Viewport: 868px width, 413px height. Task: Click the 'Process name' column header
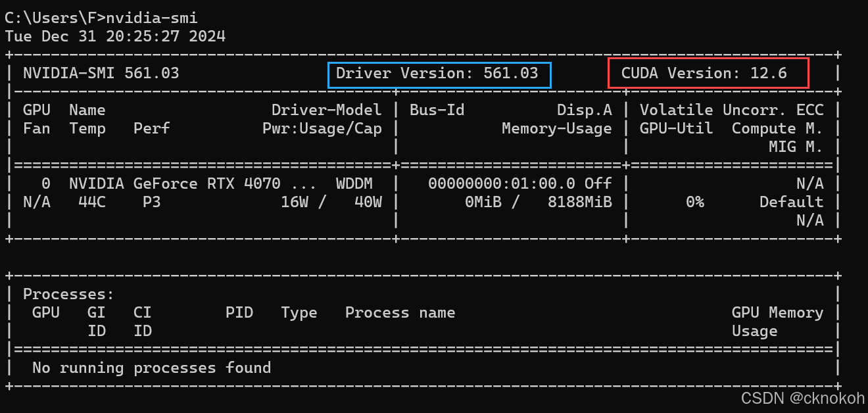click(x=400, y=312)
